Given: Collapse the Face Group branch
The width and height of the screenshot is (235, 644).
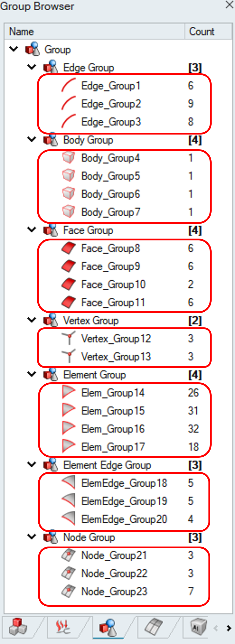Looking at the screenshot, I should 32,230.
